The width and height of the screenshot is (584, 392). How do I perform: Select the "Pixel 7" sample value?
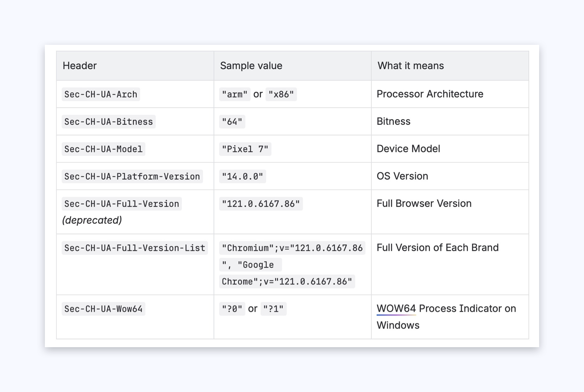(245, 149)
